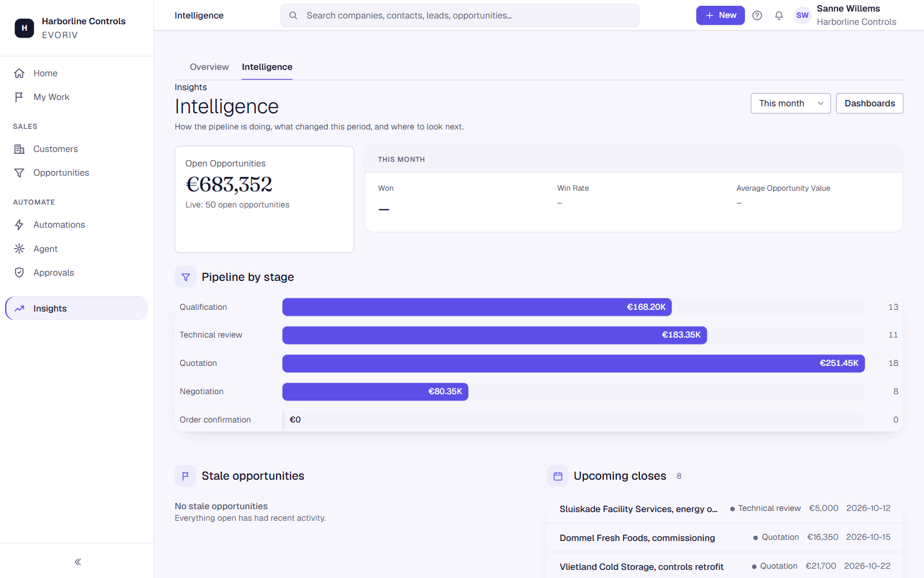Open the help question mark icon
This screenshot has height=578, width=924.
pos(757,16)
